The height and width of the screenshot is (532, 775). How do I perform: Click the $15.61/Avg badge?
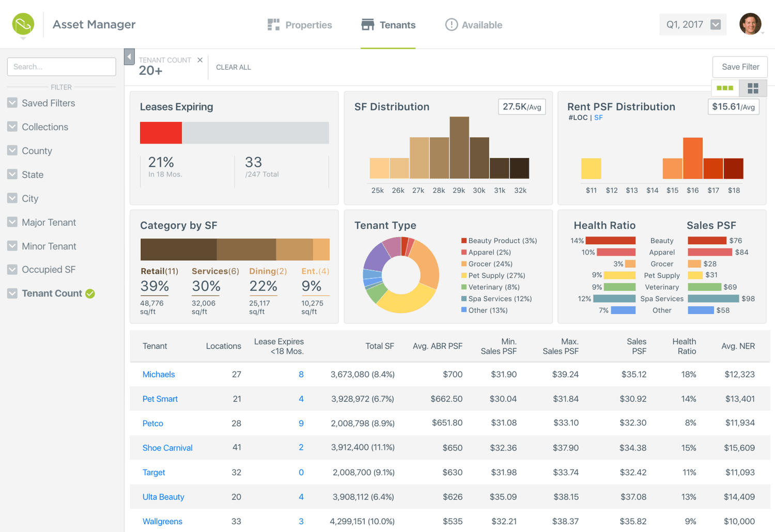pos(733,107)
